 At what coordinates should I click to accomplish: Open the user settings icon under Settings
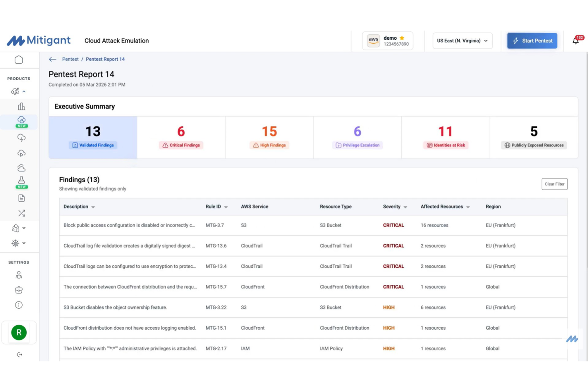(x=19, y=275)
